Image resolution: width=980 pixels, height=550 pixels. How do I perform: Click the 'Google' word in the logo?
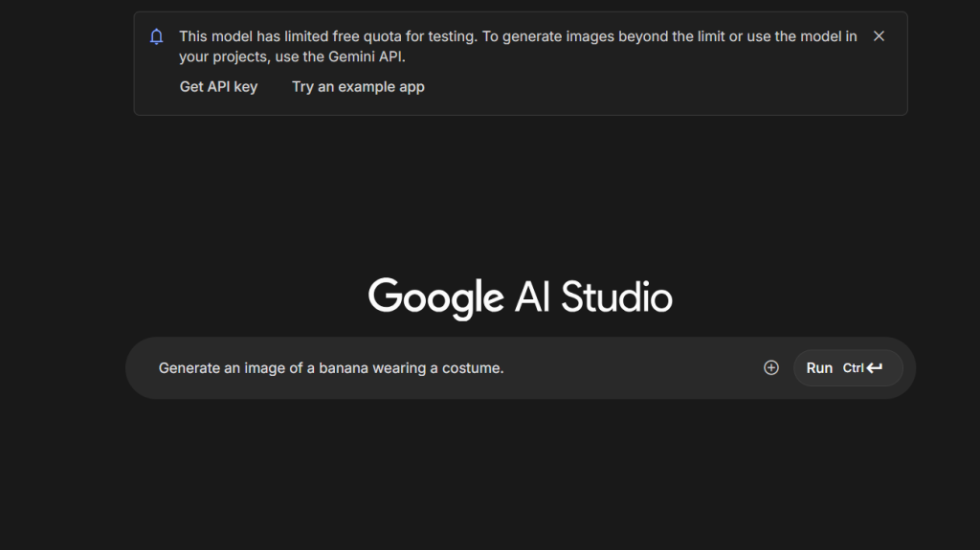(x=435, y=297)
